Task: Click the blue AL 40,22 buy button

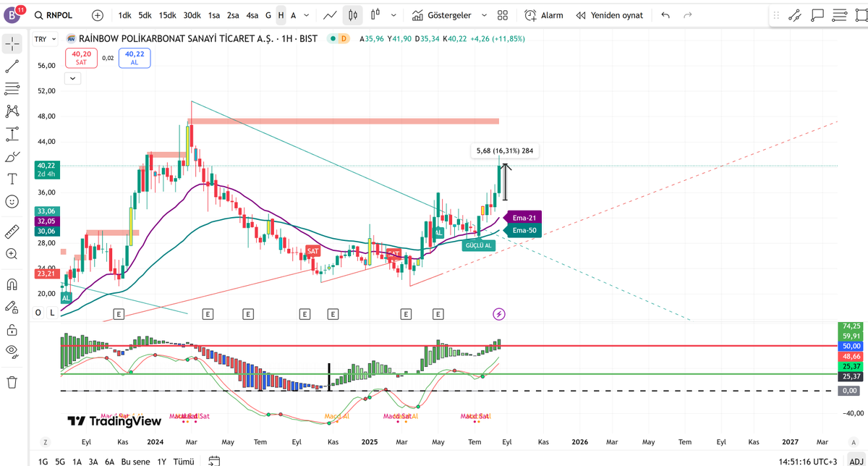Action: pos(135,58)
